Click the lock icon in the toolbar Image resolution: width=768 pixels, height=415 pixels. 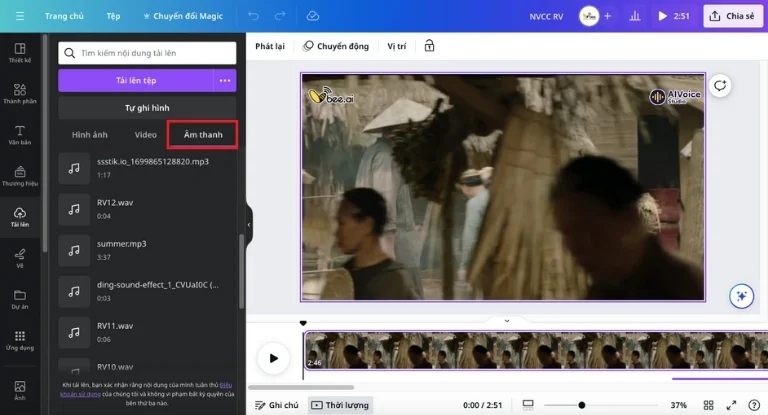click(429, 46)
